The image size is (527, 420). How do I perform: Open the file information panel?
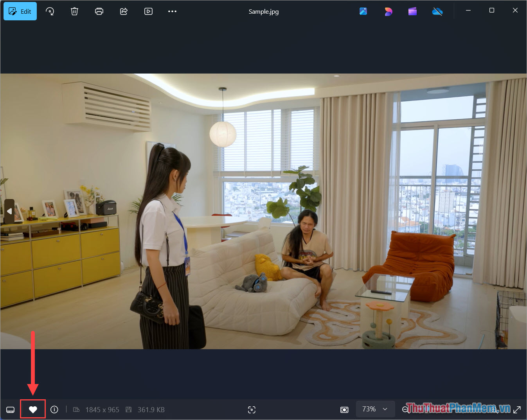[x=54, y=409]
